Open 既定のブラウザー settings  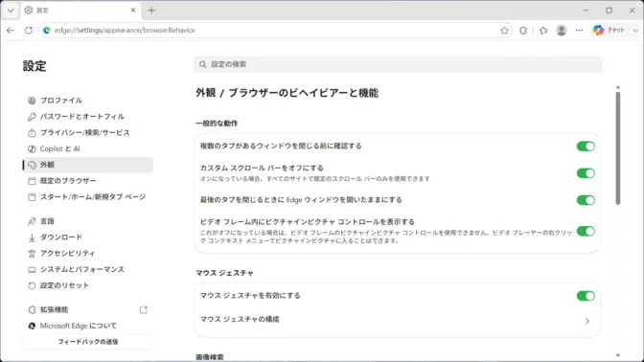(88, 181)
